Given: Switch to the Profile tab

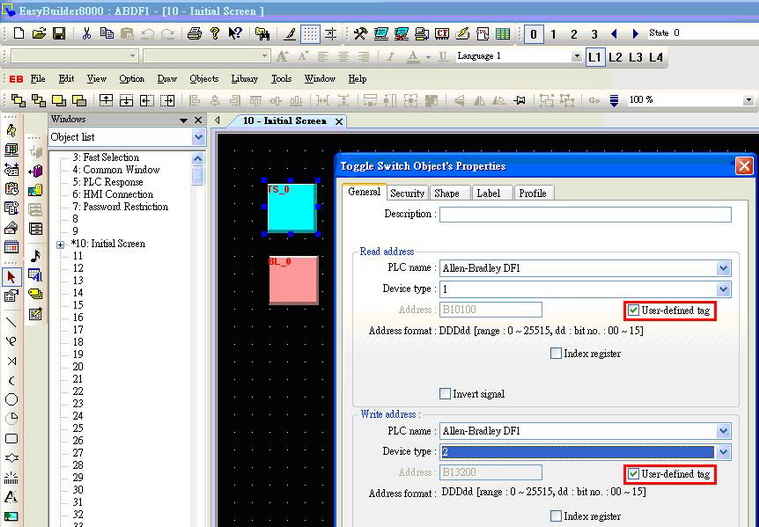Looking at the screenshot, I should [532, 193].
